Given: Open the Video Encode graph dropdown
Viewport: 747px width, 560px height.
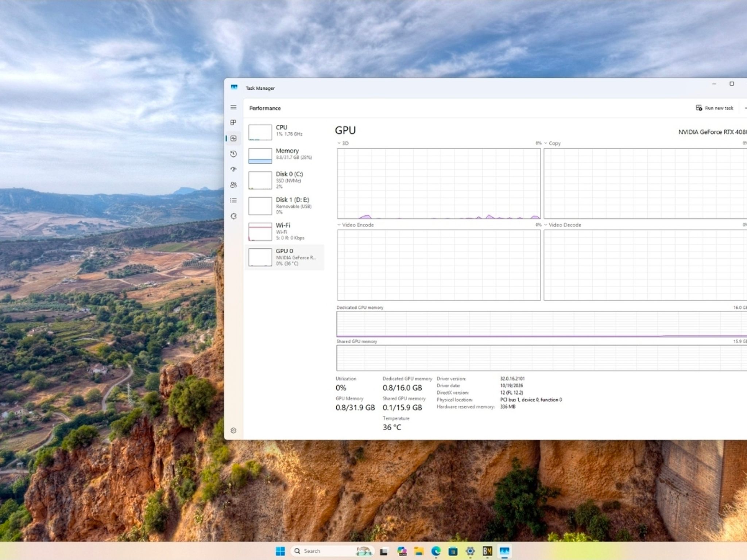Looking at the screenshot, I should [356, 225].
